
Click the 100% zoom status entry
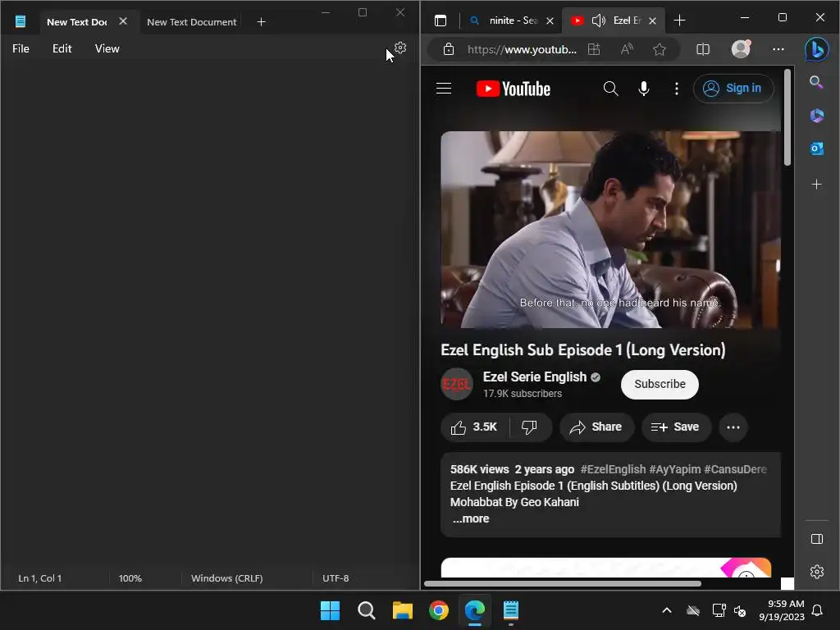[x=130, y=578]
